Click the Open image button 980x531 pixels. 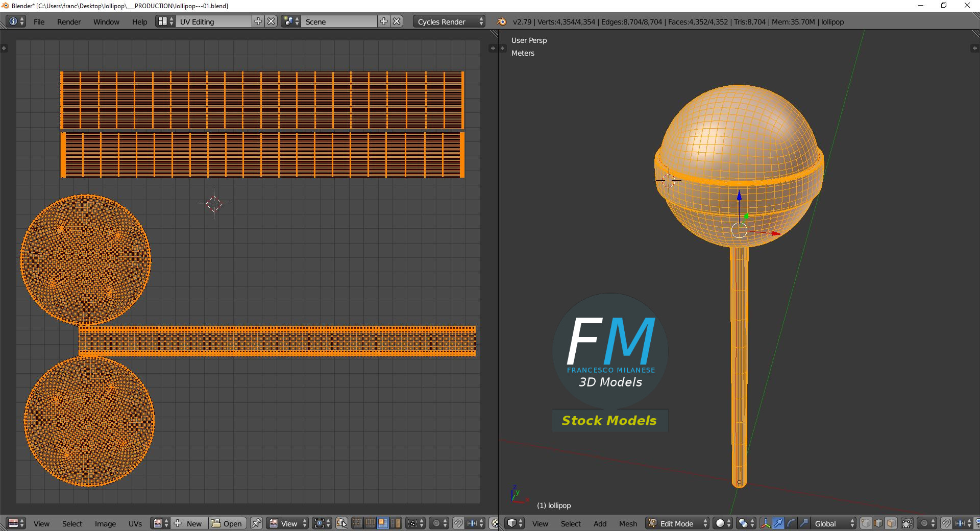[227, 523]
